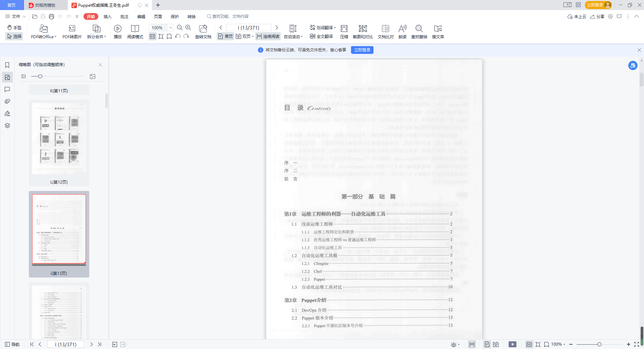Launch PDF转图片 conversion tool
The width and height of the screenshot is (644, 349).
click(x=72, y=32)
